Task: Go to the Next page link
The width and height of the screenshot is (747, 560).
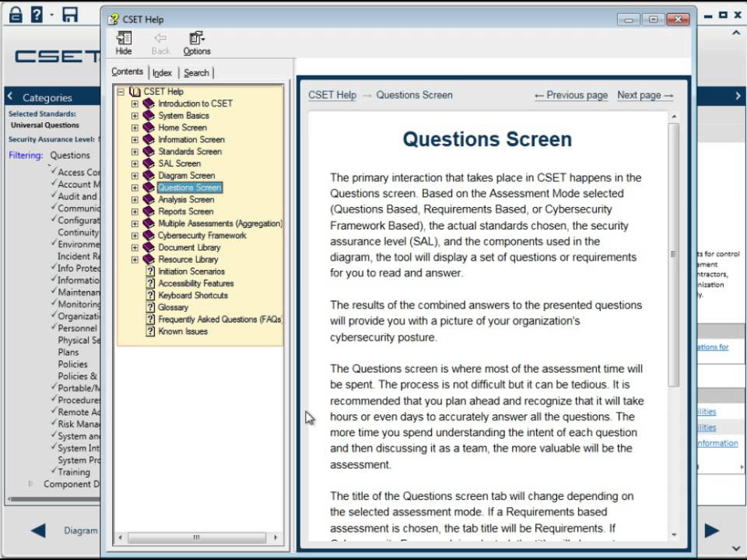Action: tap(645, 95)
